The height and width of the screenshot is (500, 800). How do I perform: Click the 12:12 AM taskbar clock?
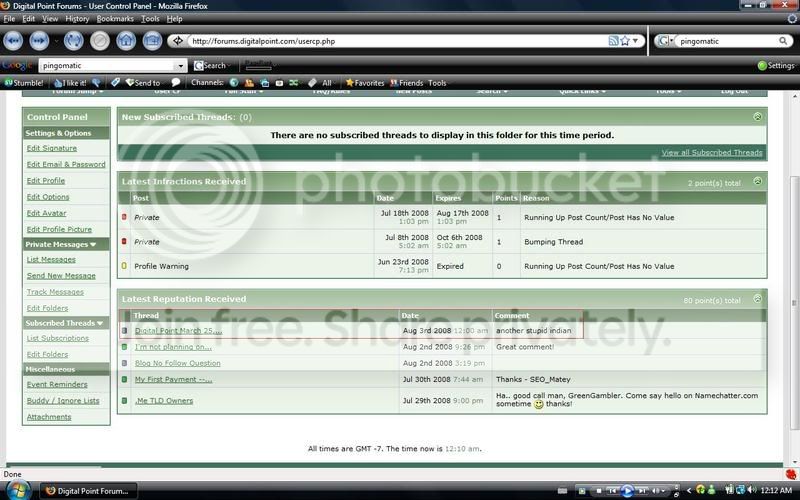click(x=776, y=490)
